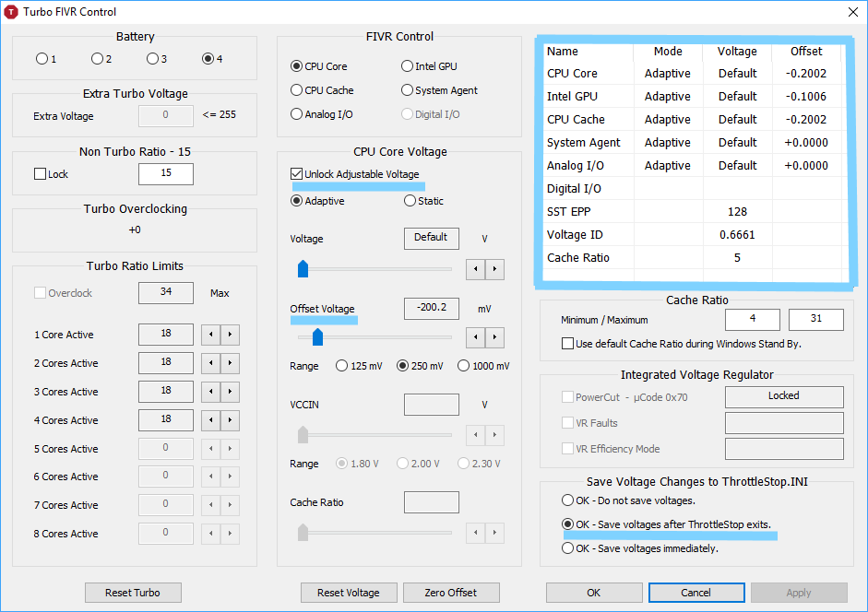Click CPU Core row in voltage table
This screenshot has height=612, width=868.
point(692,74)
